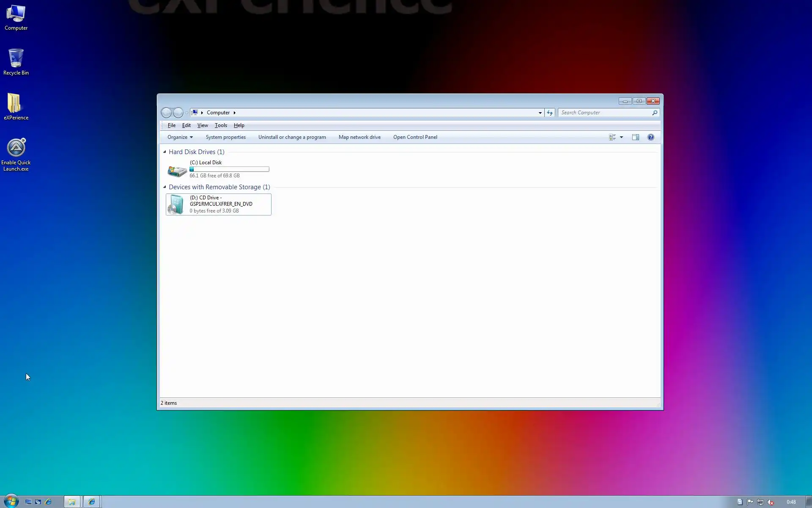Select the (C:) Local Disk drive
Image resolution: width=812 pixels, height=508 pixels.
pos(206,163)
